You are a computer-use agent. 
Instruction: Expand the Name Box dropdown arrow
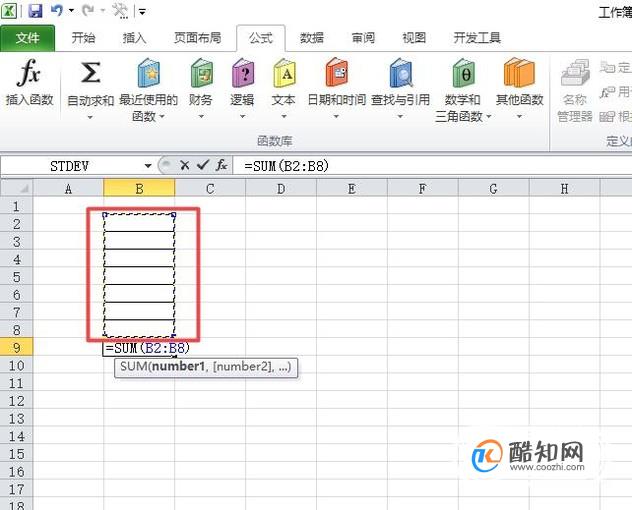coord(148,166)
